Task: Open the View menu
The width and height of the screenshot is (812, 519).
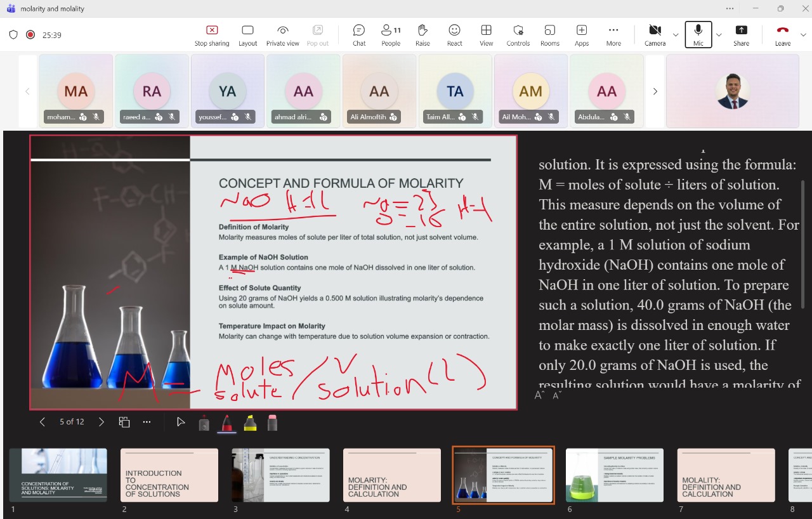Action: click(x=486, y=35)
